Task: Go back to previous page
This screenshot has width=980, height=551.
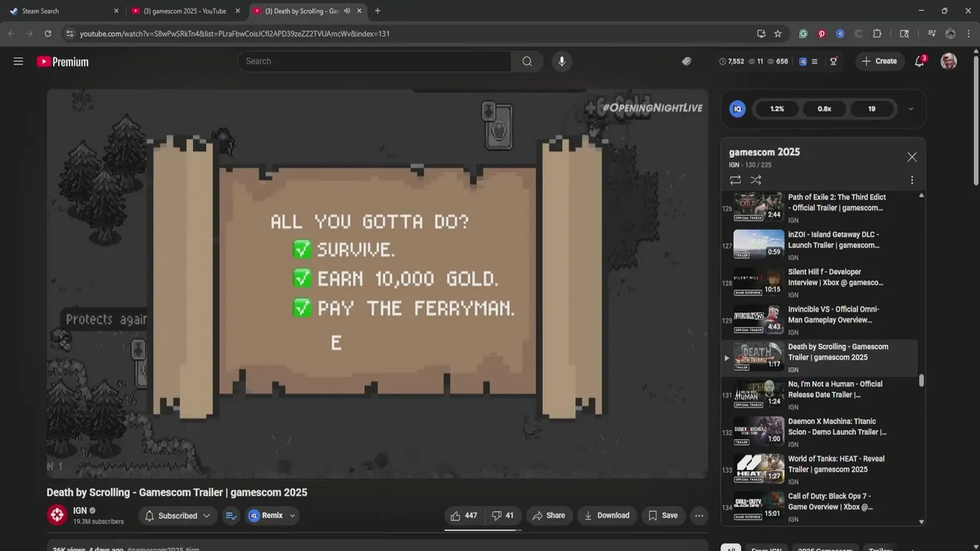Action: 11,34
